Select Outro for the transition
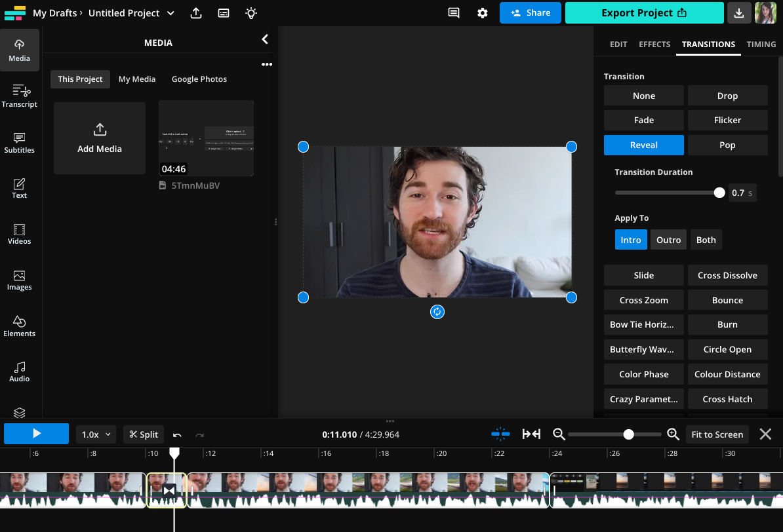This screenshot has height=532, width=783. (x=668, y=239)
